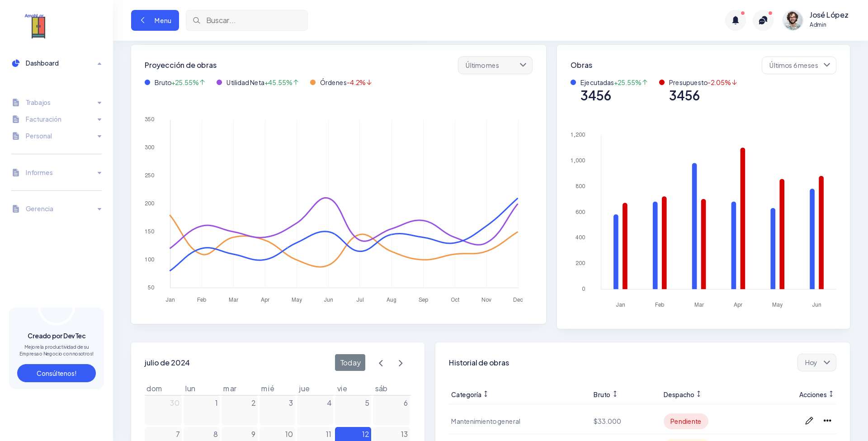
Task: Toggle the Bruto series legend
Action: (x=163, y=83)
